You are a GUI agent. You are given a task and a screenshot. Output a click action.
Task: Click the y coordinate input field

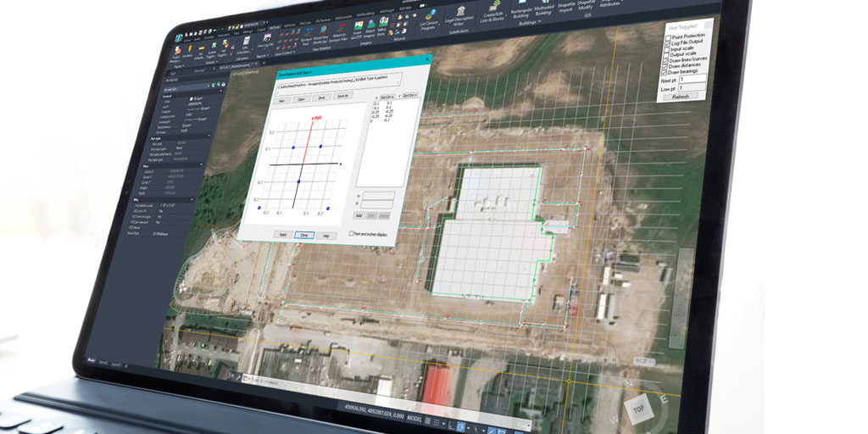(377, 205)
